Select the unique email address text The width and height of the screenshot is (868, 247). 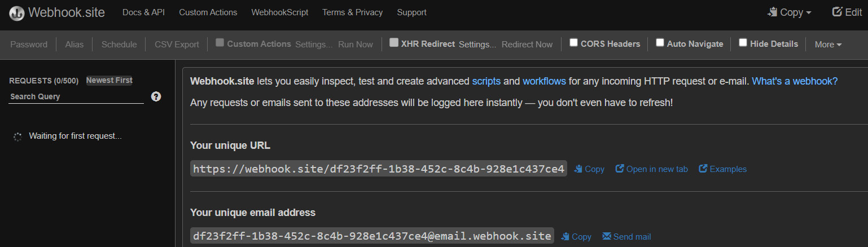click(x=372, y=236)
